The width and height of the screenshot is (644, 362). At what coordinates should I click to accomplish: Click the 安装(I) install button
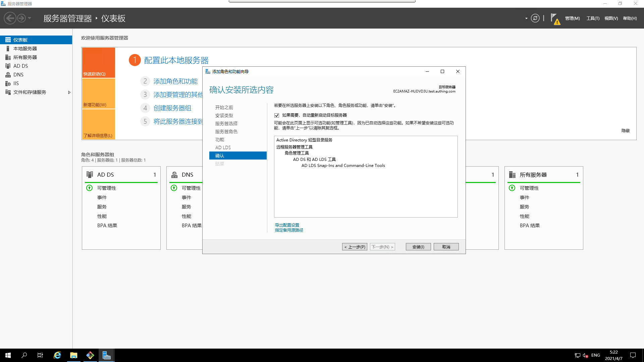(418, 247)
